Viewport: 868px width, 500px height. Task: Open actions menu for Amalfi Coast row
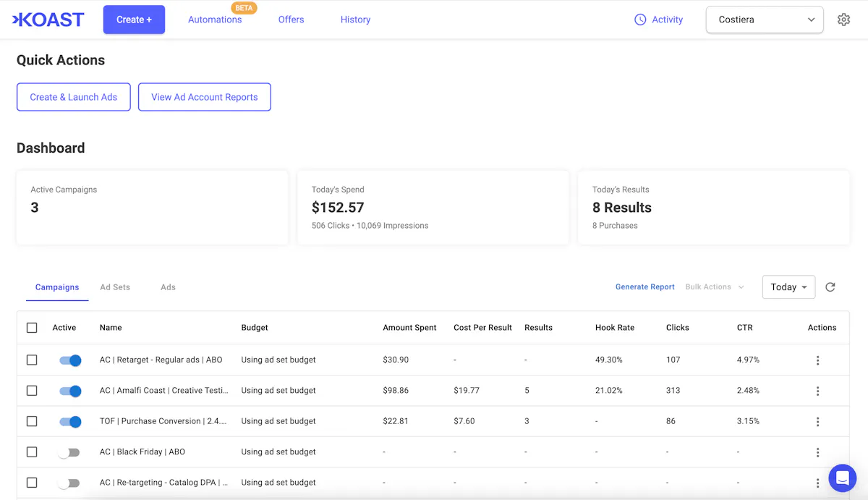[x=817, y=391]
